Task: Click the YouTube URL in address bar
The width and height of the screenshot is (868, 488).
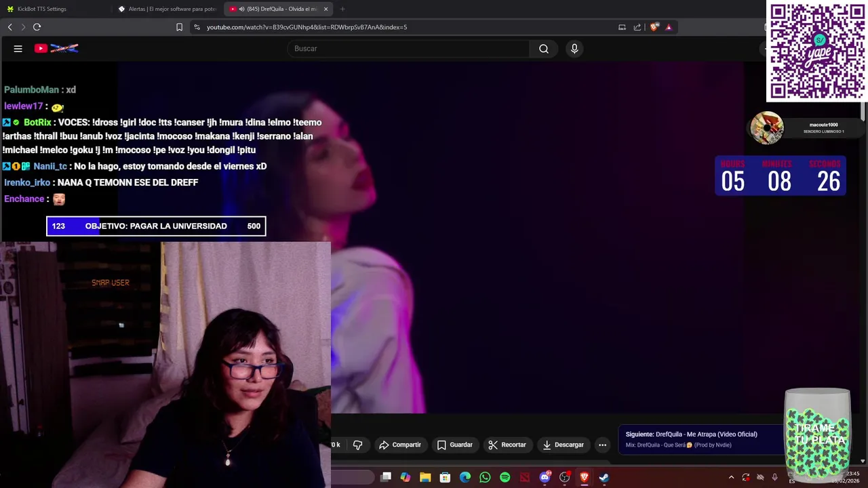Action: click(x=307, y=27)
